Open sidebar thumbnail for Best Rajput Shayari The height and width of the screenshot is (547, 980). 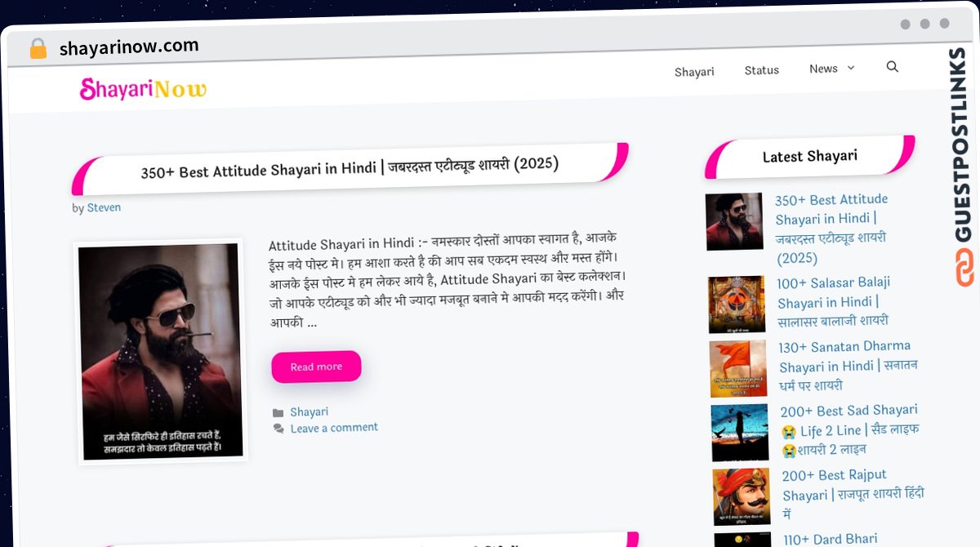pos(742,497)
